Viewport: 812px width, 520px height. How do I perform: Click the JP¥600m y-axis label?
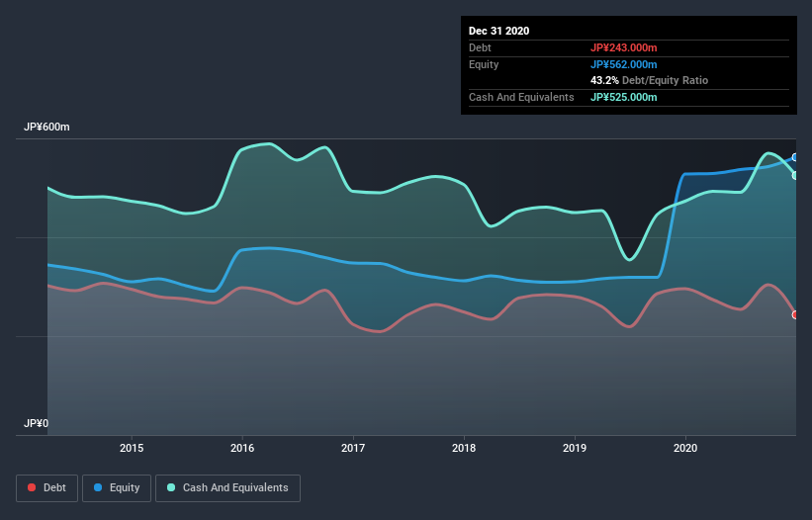46,127
